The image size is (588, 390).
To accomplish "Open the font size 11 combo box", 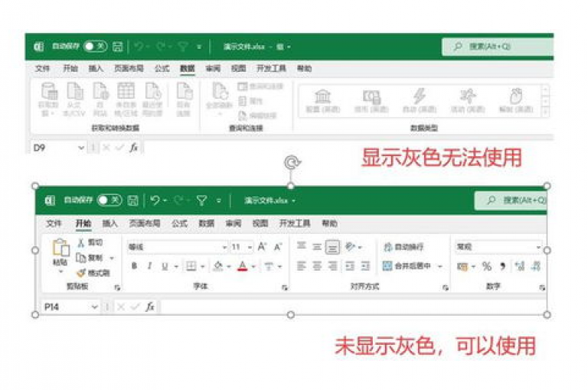I will pyautogui.click(x=241, y=247).
